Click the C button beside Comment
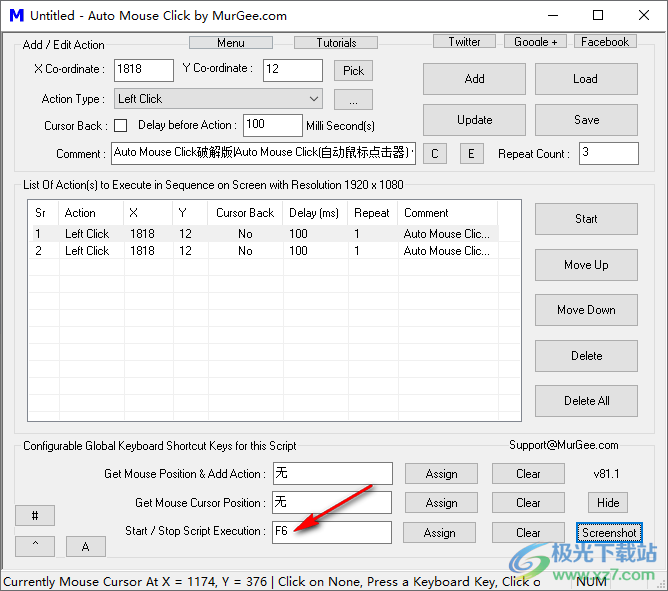Viewport: 668px width, 591px height. (435, 154)
